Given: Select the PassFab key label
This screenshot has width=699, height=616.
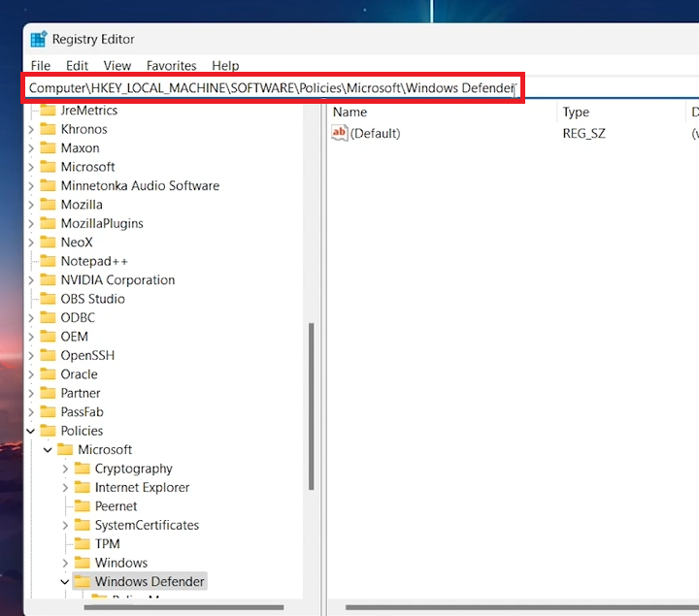Looking at the screenshot, I should [82, 412].
